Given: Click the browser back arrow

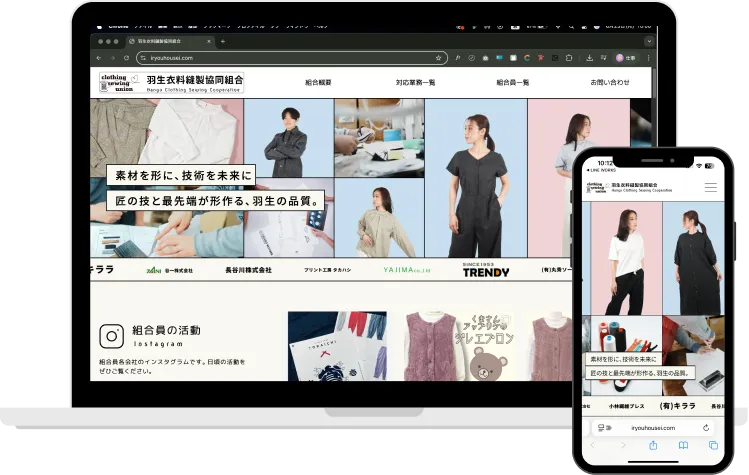Looking at the screenshot, I should pyautogui.click(x=98, y=58).
